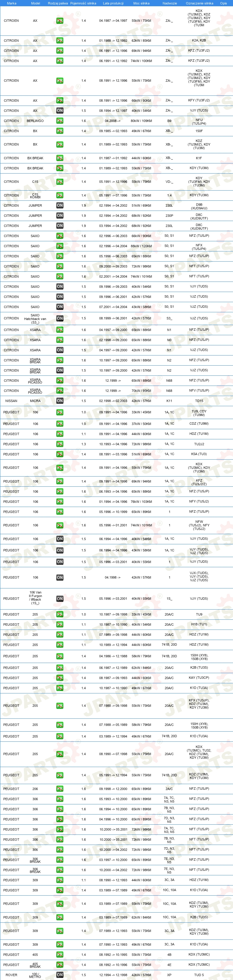233x980 pixels.
Task: Click the petrol icon in the SAXO NFX 88kW row
Action: (60, 246)
